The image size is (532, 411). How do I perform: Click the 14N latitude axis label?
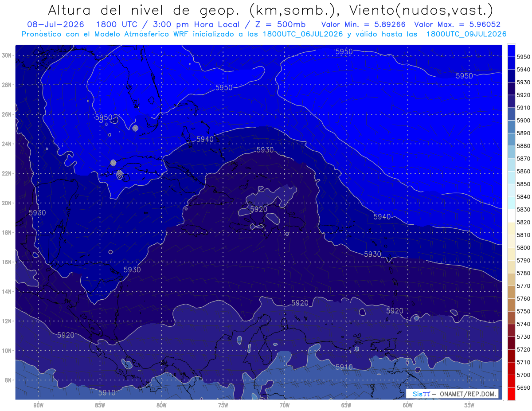coord(8,292)
